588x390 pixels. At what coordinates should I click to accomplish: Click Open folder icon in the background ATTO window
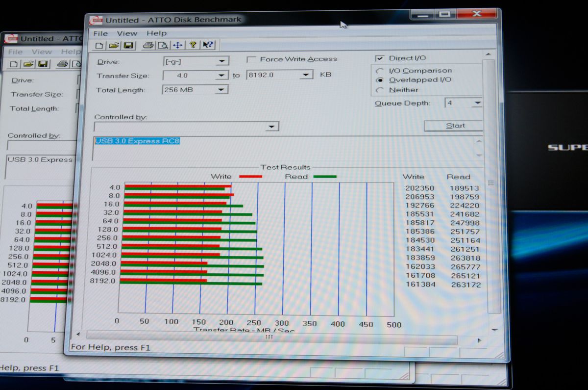click(28, 64)
